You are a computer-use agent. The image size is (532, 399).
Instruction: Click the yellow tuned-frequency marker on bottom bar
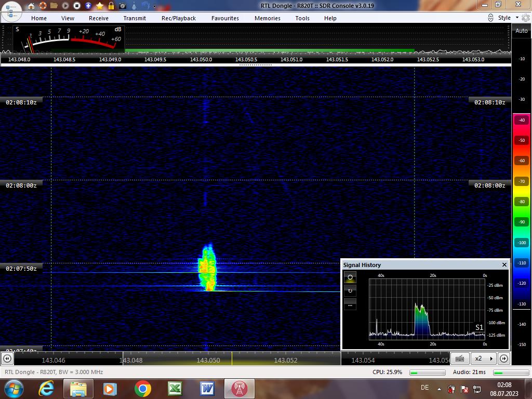[232, 358]
